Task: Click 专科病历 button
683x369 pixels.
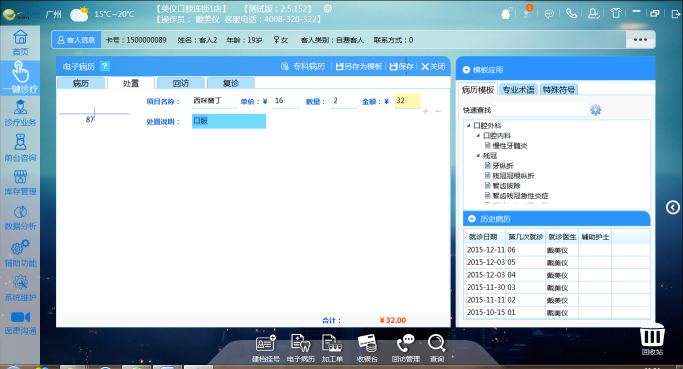Action: (x=303, y=66)
